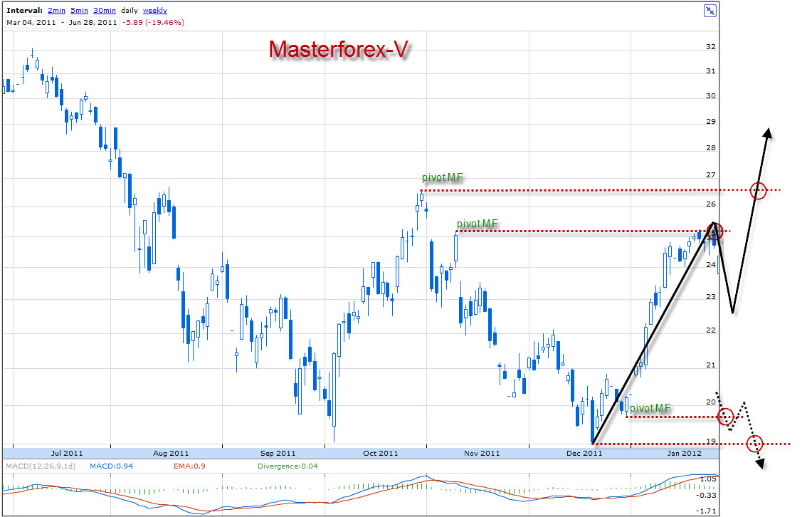
Task: Click the 32 price axis label
Action: [x=711, y=46]
